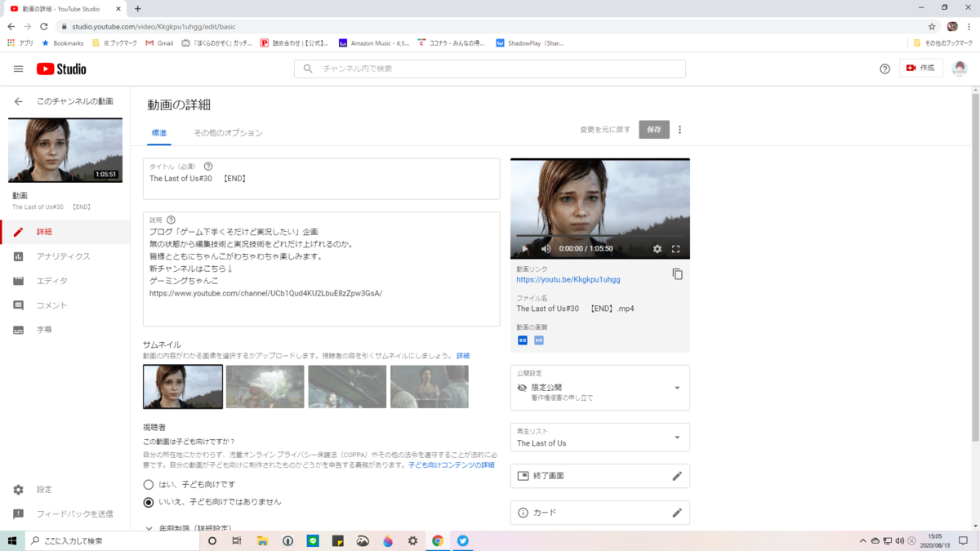The height and width of the screenshot is (551, 980).
Task: Open the hamburger navigation menu
Action: [x=18, y=69]
